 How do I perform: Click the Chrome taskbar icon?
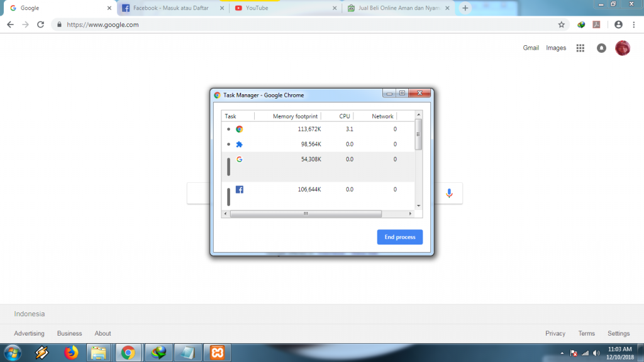point(128,353)
